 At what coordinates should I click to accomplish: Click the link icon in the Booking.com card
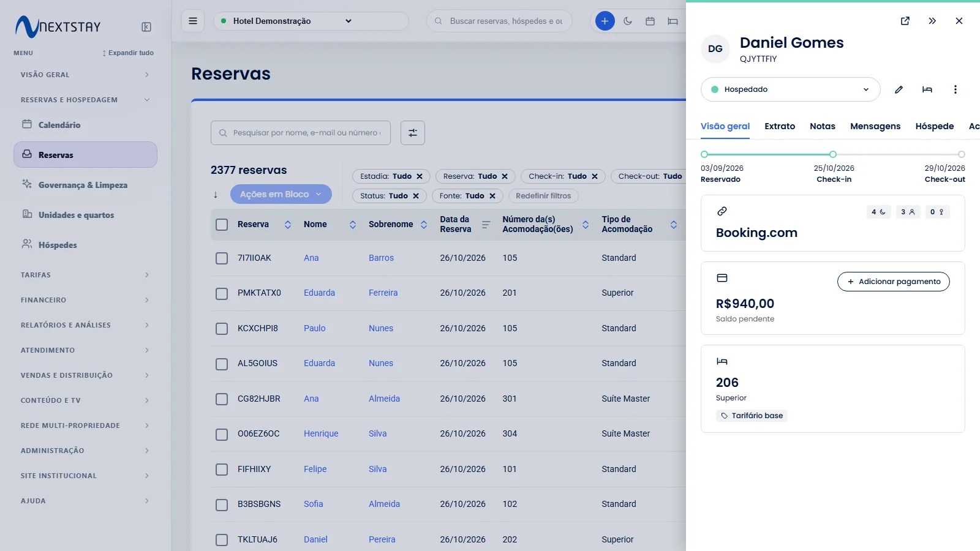[x=722, y=211]
